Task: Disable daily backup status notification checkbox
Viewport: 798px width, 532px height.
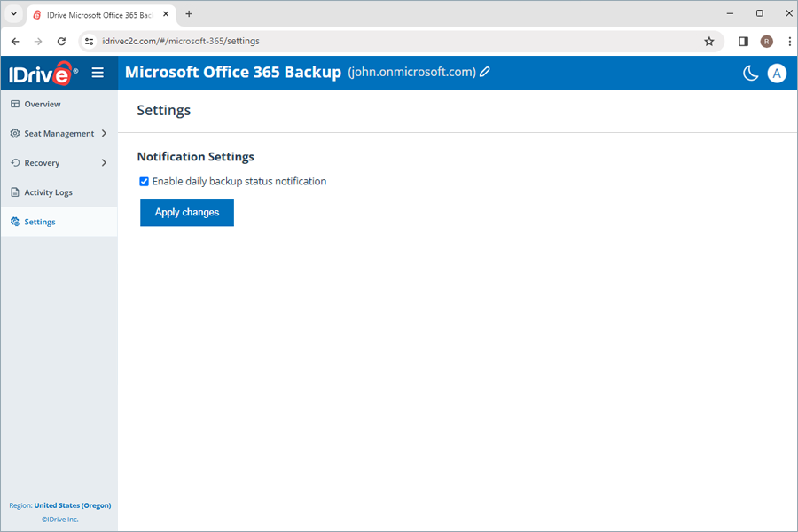Action: point(145,182)
